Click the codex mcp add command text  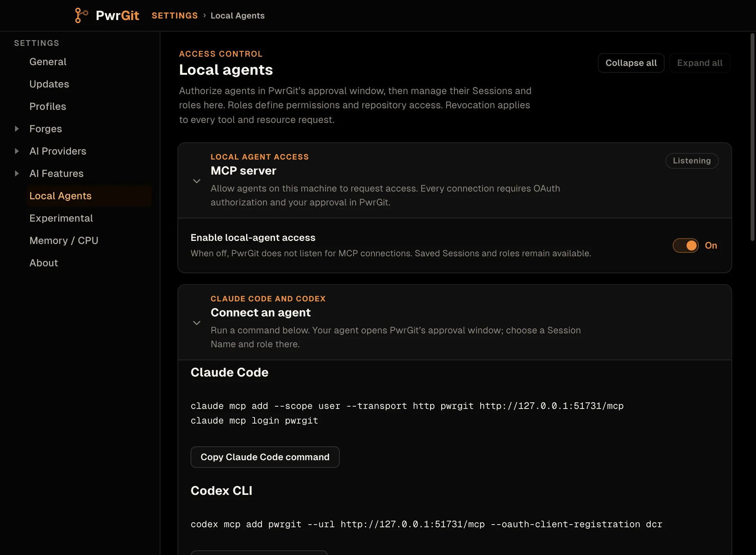426,524
